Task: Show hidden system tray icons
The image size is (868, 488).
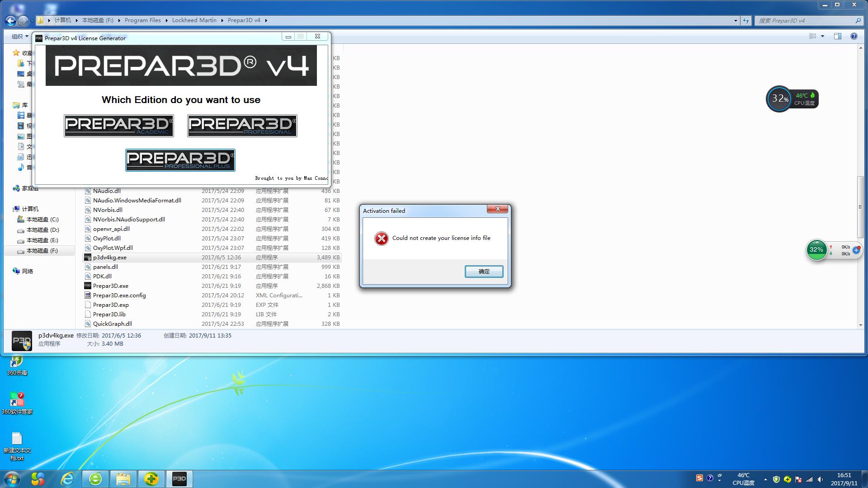Action: pyautogui.click(x=765, y=479)
